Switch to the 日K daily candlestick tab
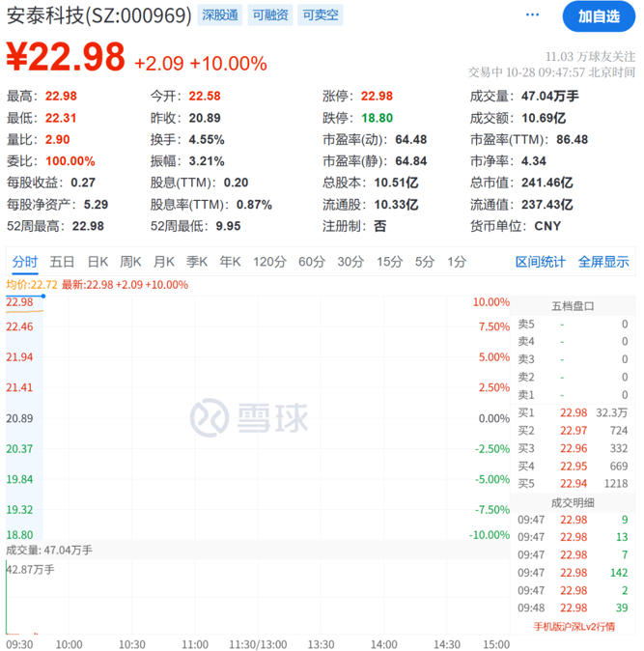This screenshot has width=644, height=651. [98, 262]
